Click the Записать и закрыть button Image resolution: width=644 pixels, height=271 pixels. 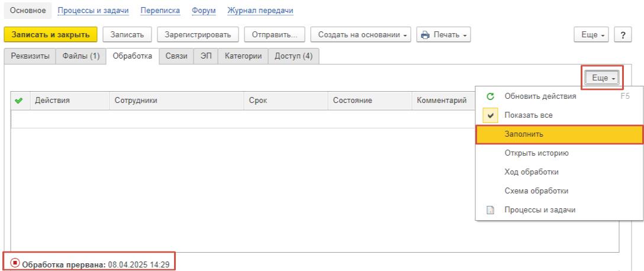point(50,35)
